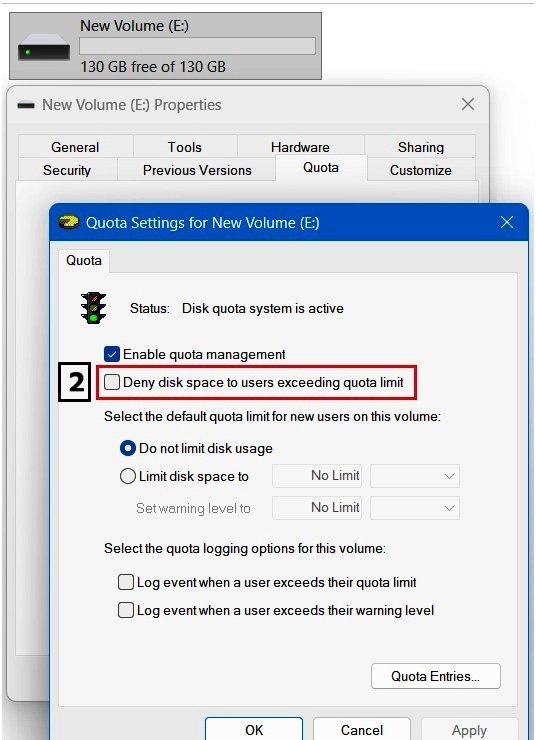Click the Select the quota logging options text

click(245, 548)
